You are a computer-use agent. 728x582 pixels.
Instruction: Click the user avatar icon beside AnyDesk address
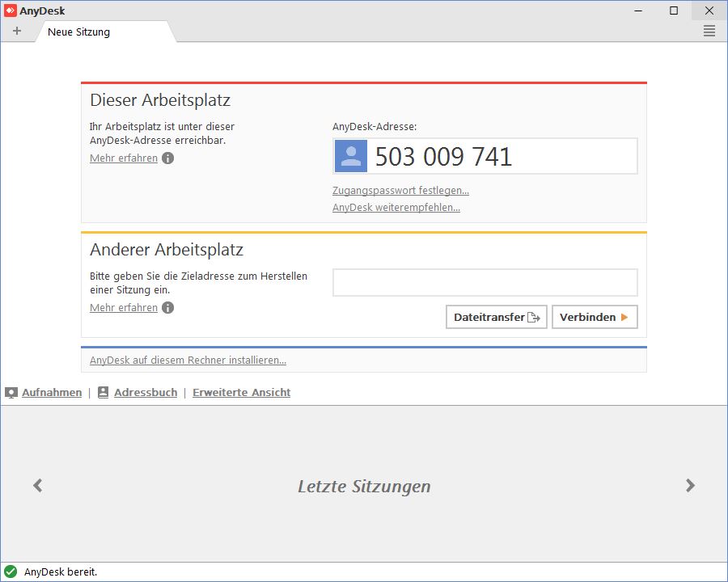pyautogui.click(x=351, y=156)
